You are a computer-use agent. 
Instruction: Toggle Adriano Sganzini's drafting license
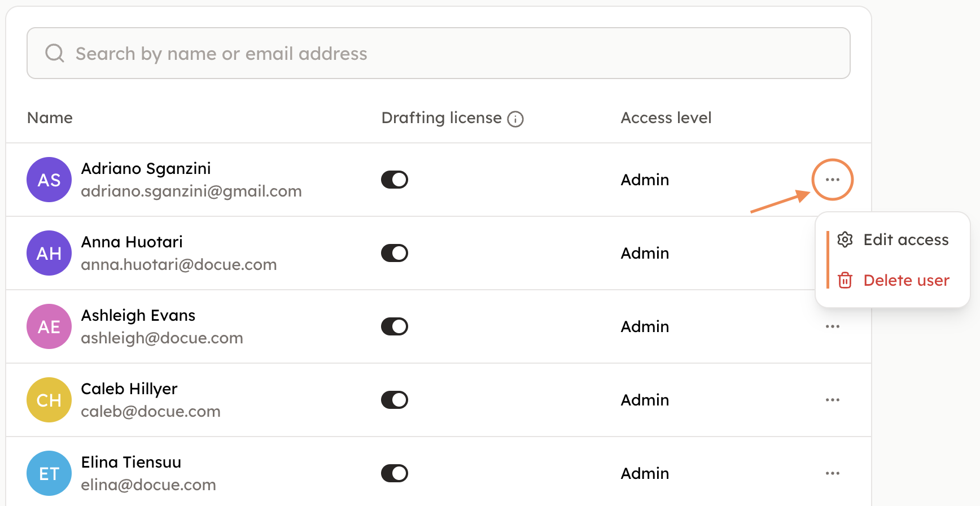tap(395, 180)
